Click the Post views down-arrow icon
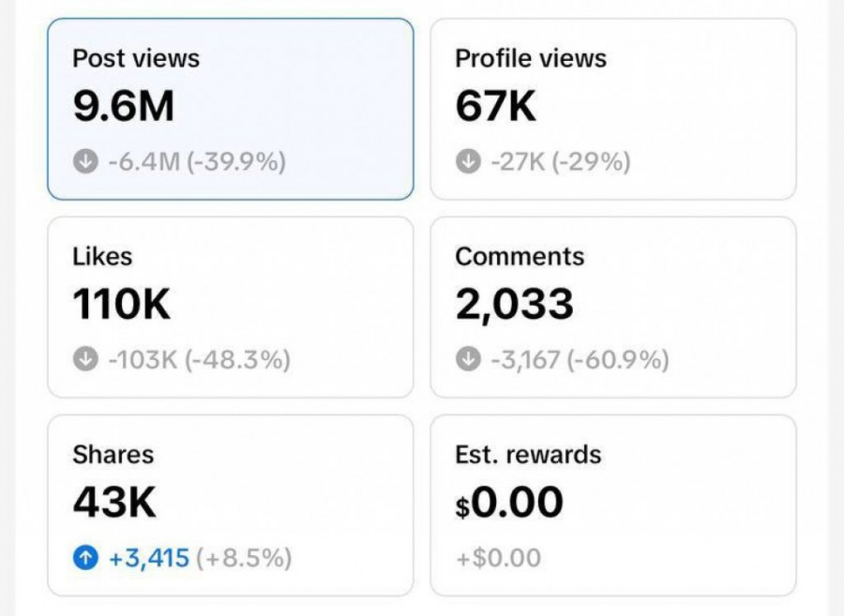844x616 pixels. click(85, 162)
